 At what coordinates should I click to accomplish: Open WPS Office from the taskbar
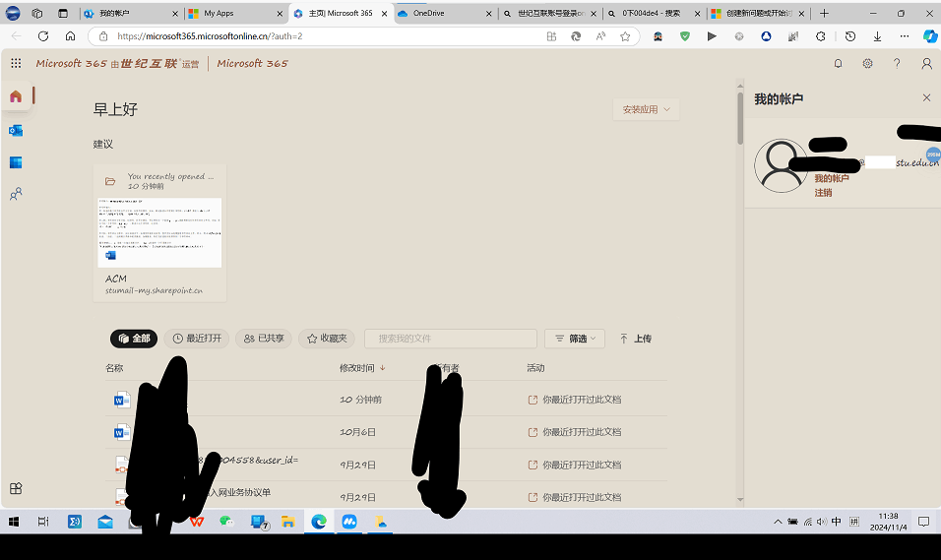(x=197, y=522)
